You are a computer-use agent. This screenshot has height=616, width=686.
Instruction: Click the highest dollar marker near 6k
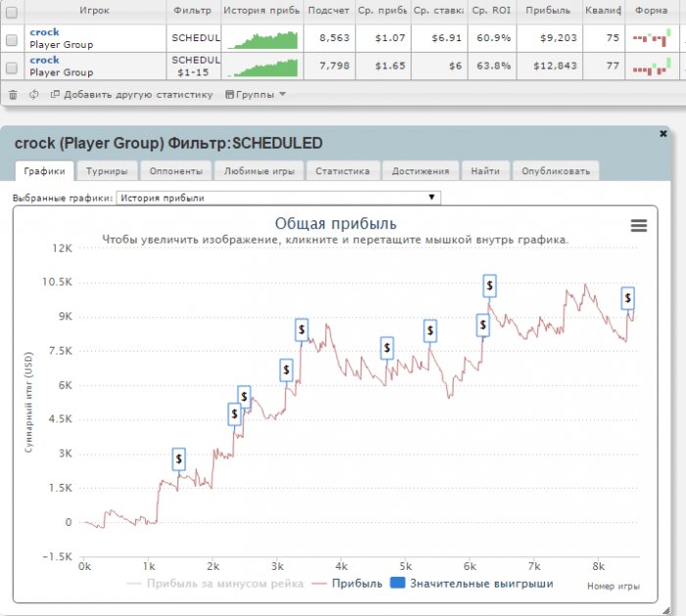[490, 286]
